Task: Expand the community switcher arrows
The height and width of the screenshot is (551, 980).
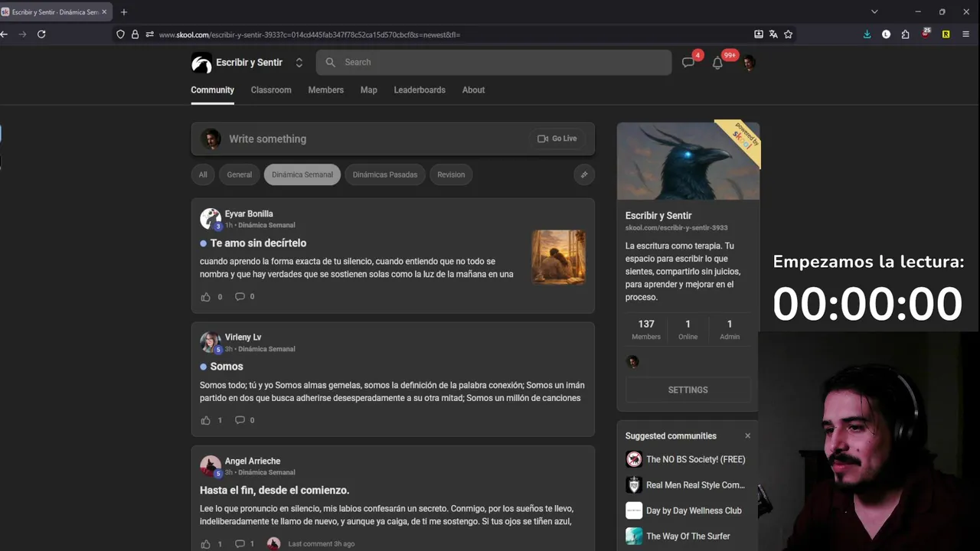Action: (299, 63)
